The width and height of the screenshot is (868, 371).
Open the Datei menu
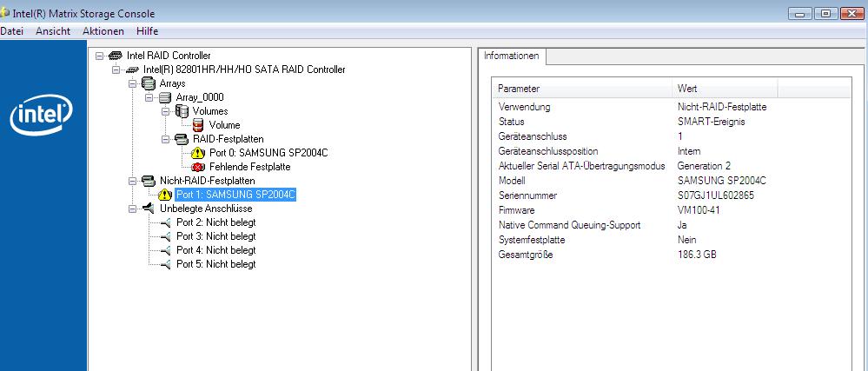click(11, 31)
